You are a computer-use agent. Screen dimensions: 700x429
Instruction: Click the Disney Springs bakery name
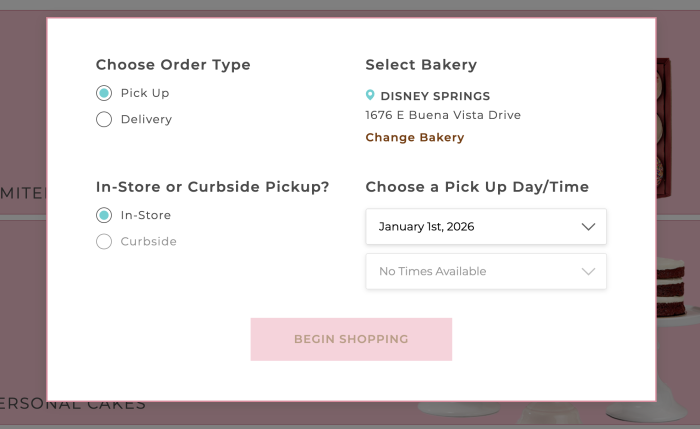[x=435, y=97]
